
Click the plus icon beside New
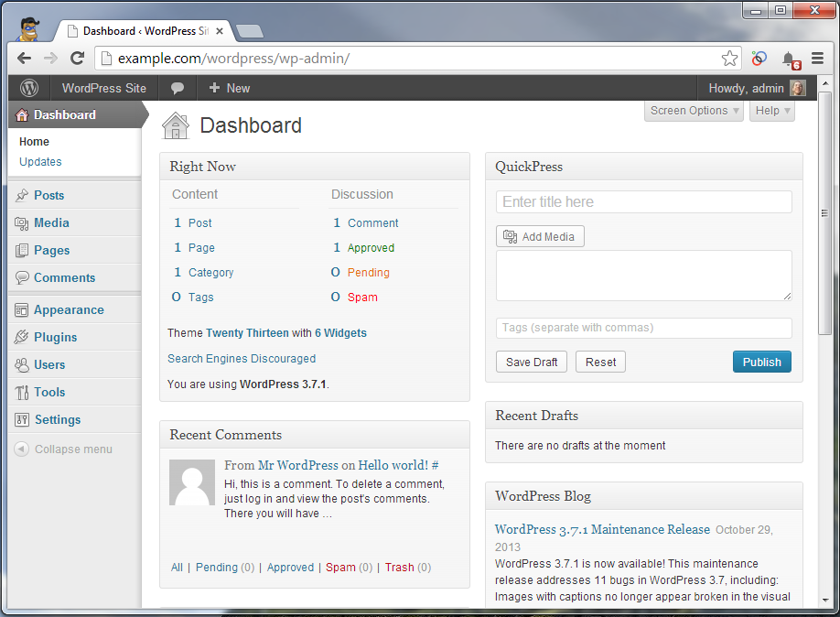coord(214,87)
